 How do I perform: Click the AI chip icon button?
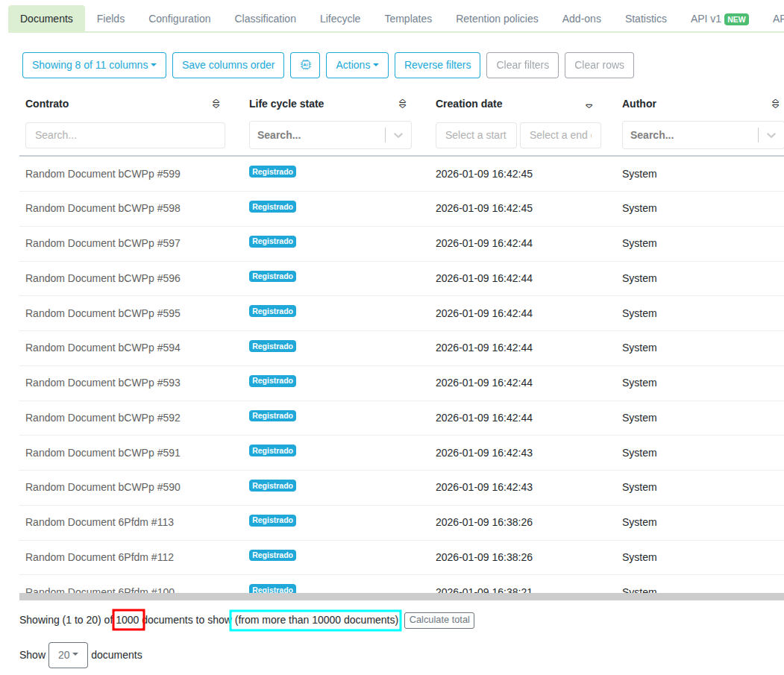click(305, 65)
